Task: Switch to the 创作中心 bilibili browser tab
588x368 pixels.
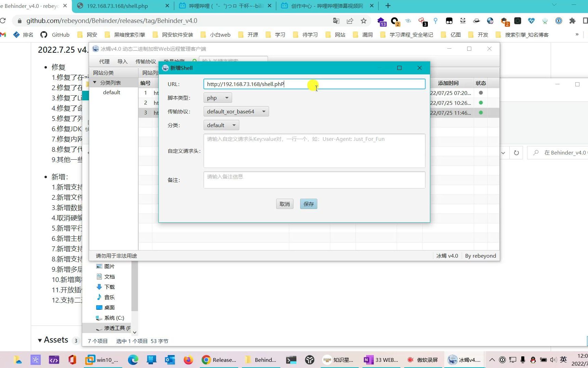Action: point(327,6)
